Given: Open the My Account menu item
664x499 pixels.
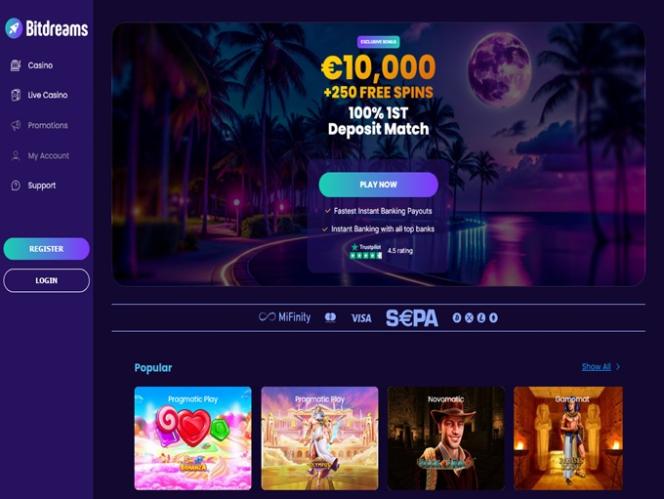Looking at the screenshot, I should (x=48, y=156).
